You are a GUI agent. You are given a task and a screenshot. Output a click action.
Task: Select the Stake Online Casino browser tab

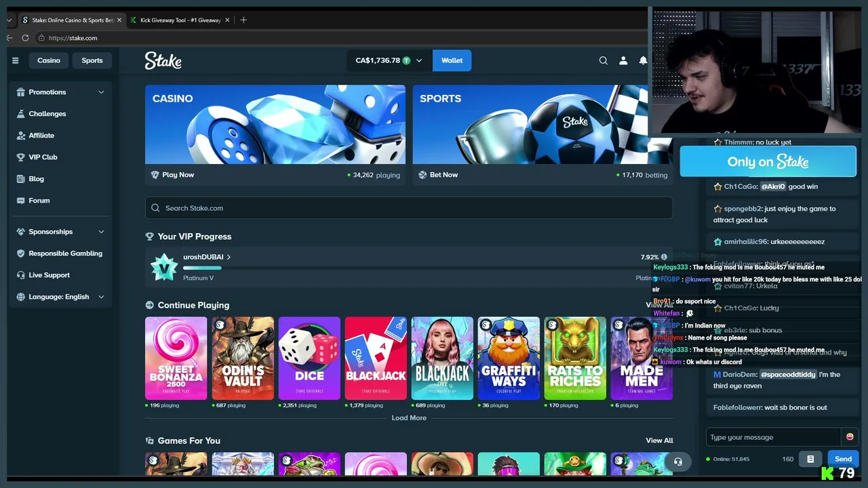71,20
